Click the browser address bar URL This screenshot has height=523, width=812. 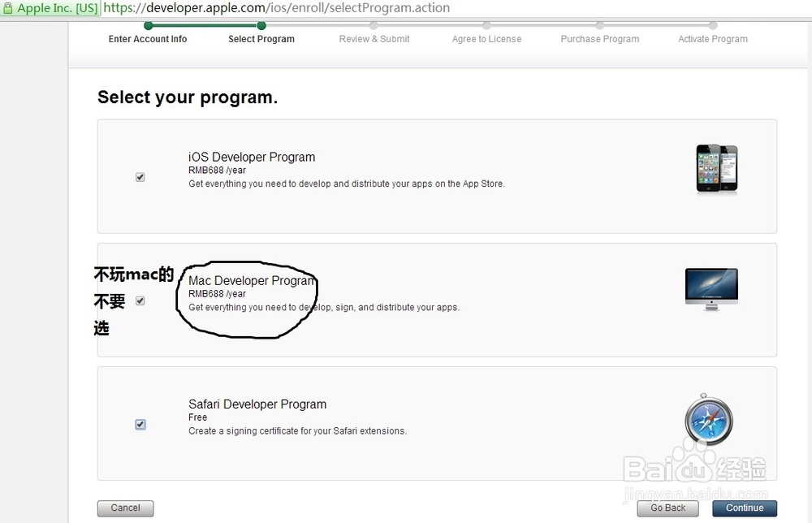click(x=276, y=8)
